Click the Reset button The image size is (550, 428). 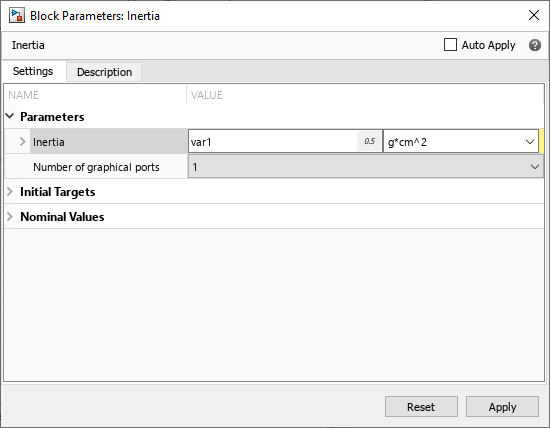point(421,407)
